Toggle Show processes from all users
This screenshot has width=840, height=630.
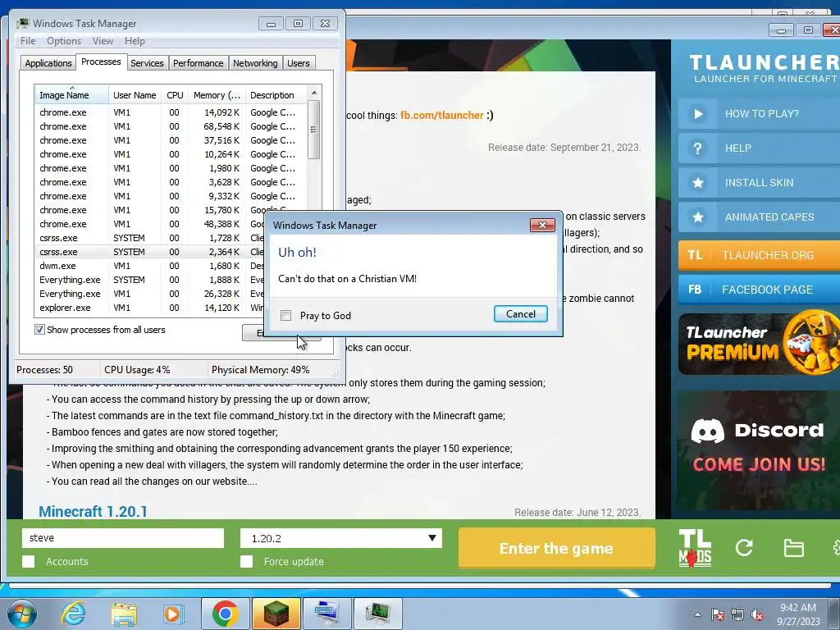(x=39, y=330)
